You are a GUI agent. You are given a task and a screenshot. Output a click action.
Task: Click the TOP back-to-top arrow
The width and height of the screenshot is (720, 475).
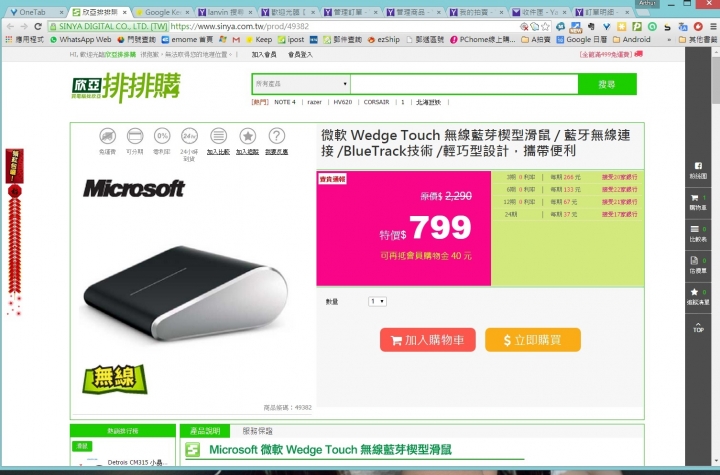698,328
